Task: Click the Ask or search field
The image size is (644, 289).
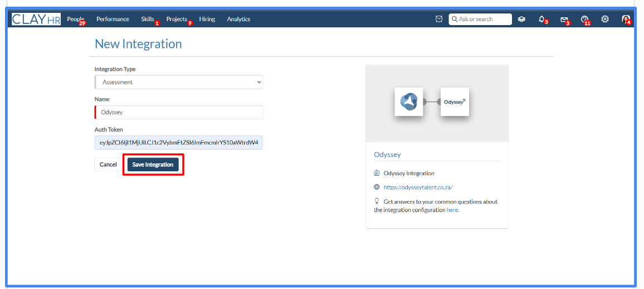Action: tap(480, 19)
